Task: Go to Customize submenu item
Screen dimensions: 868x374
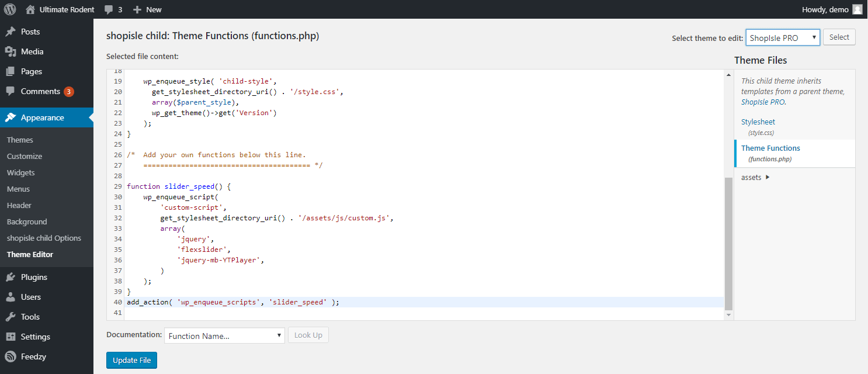Action: point(25,156)
